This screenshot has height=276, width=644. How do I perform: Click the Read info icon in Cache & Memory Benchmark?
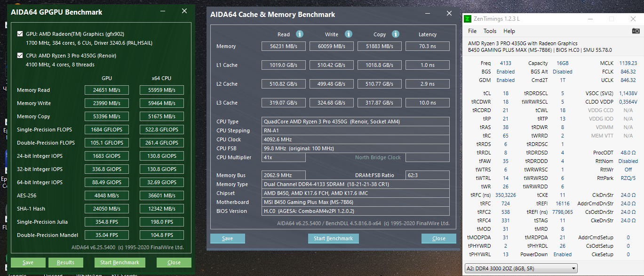(300, 34)
